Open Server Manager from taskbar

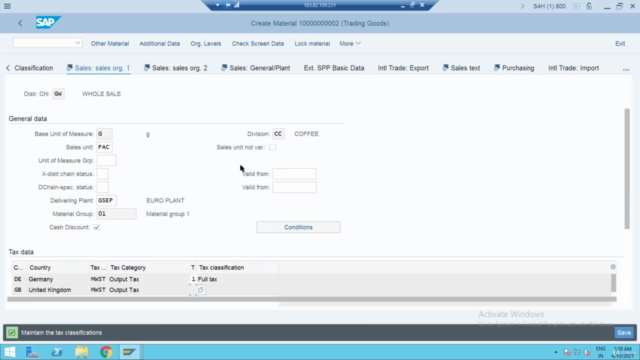(x=32, y=352)
